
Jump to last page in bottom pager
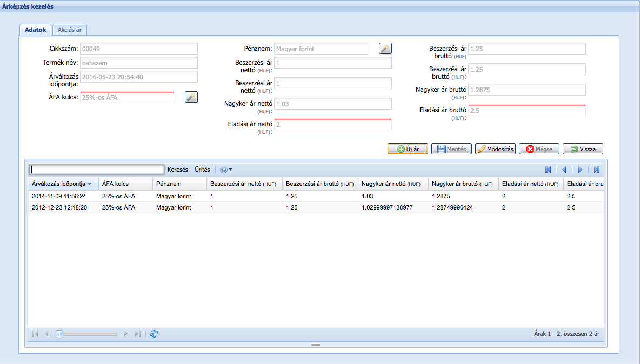137,334
